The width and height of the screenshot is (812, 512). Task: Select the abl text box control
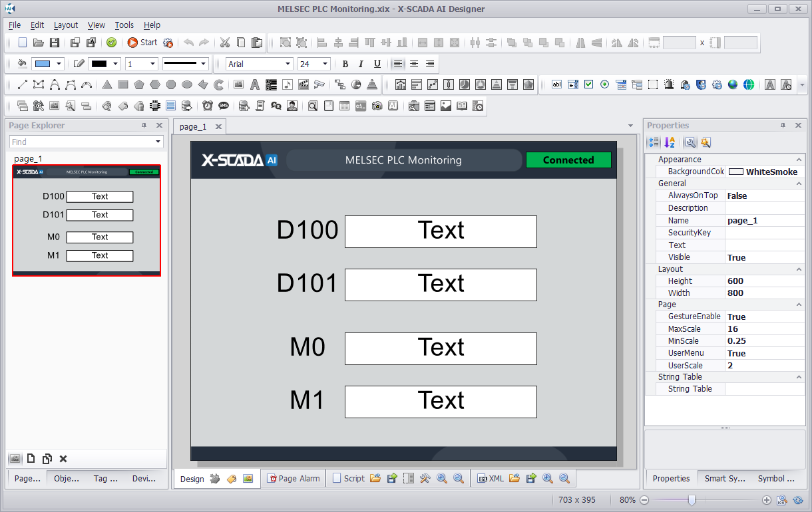tap(557, 84)
